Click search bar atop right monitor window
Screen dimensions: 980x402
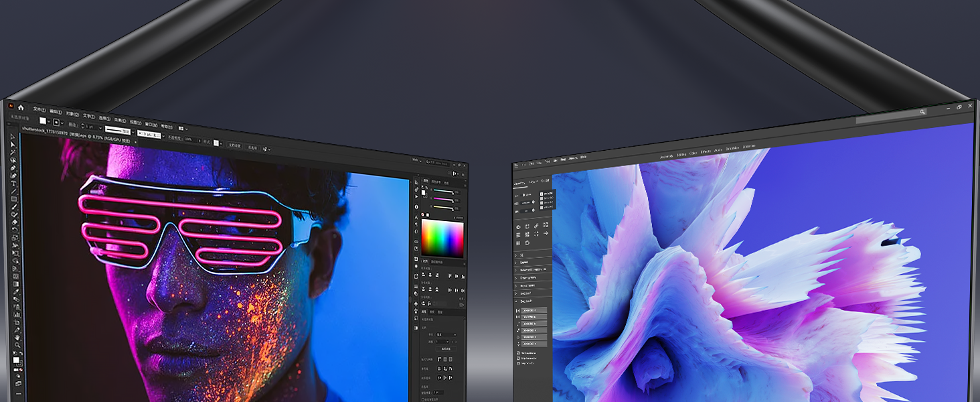(891, 116)
